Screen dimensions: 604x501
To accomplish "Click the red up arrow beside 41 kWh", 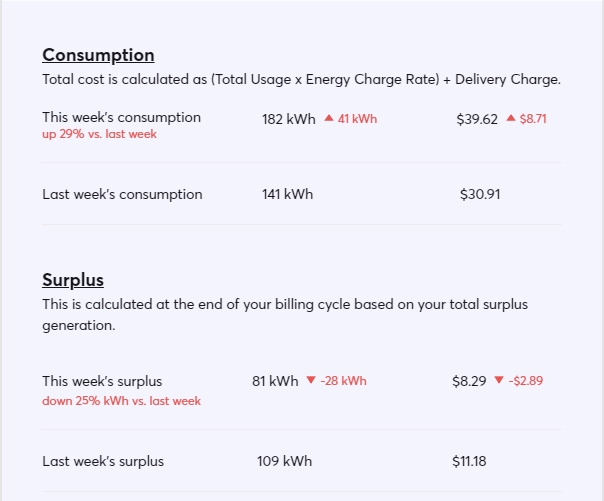I will coord(328,118).
